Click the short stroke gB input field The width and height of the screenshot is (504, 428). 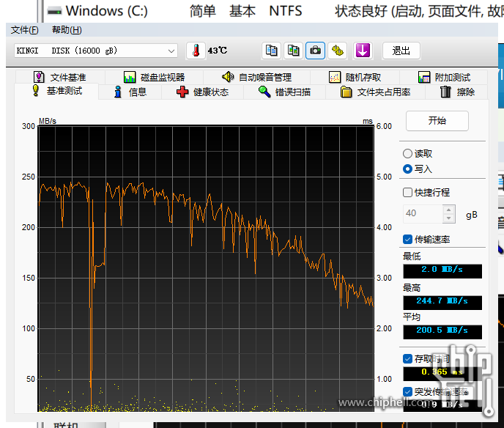[x=423, y=213]
